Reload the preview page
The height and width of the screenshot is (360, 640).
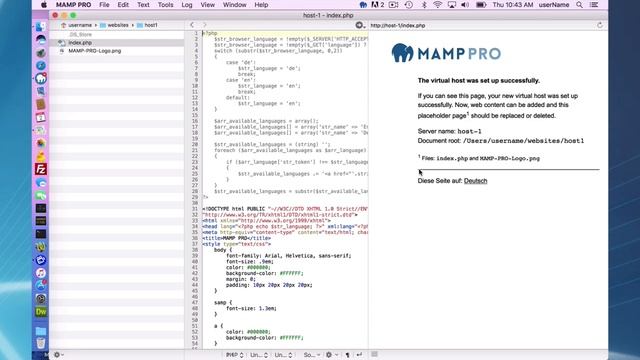(x=600, y=25)
